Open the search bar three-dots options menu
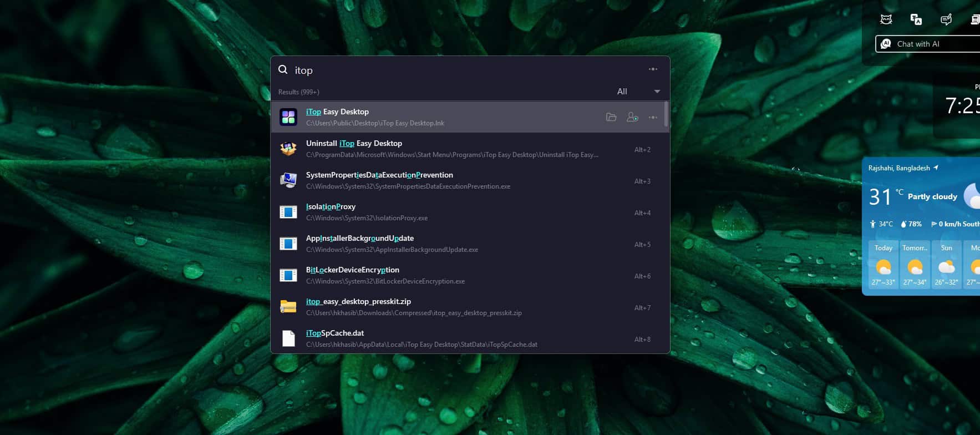 [x=653, y=69]
